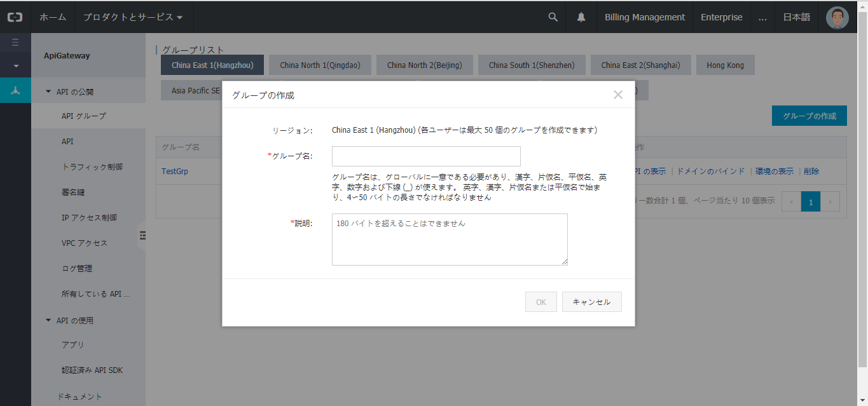
Task: Select China North 1(Qingdao) region tab
Action: tap(320, 65)
